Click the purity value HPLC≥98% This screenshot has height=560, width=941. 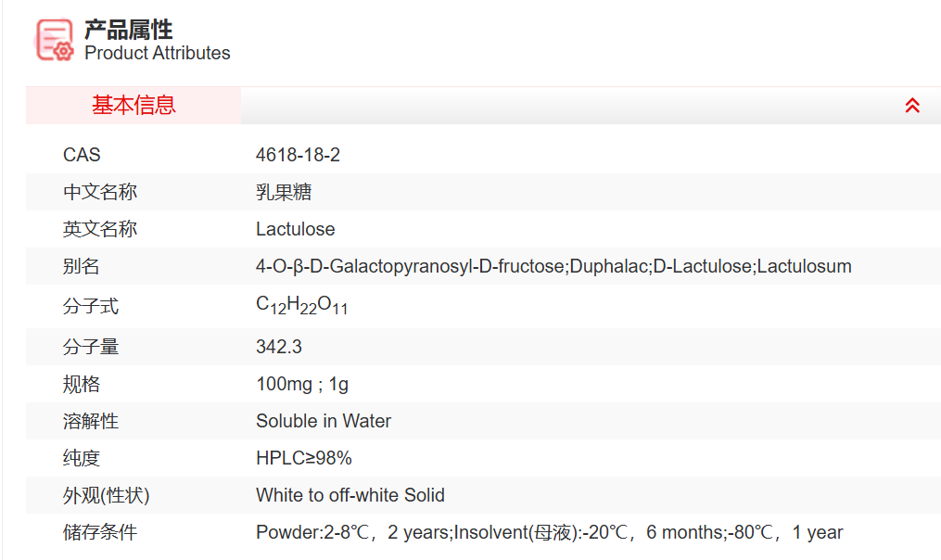click(303, 458)
